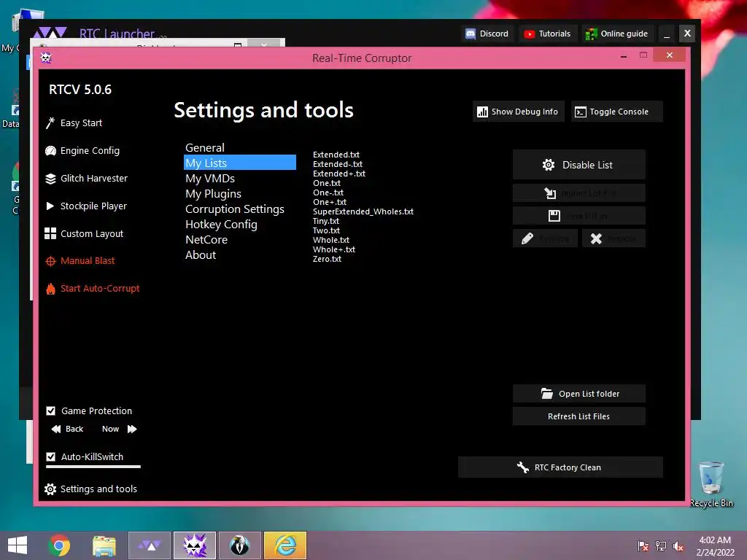Image resolution: width=747 pixels, height=560 pixels.
Task: Click the penguin-like taskbar app icon
Action: [x=239, y=545]
